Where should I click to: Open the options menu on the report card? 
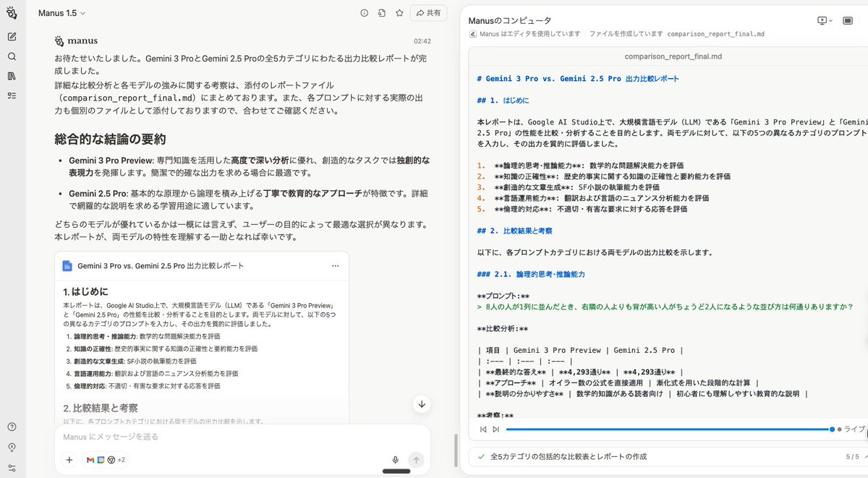[x=335, y=266]
